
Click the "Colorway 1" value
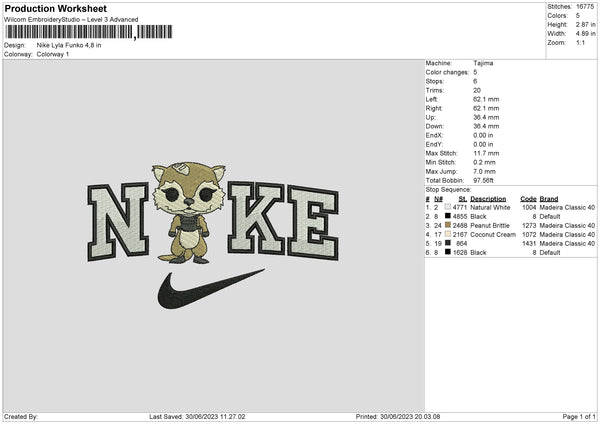[x=53, y=54]
